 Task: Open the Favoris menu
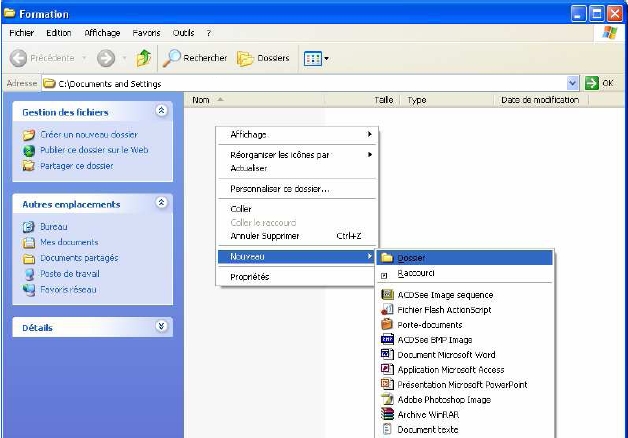[x=146, y=33]
